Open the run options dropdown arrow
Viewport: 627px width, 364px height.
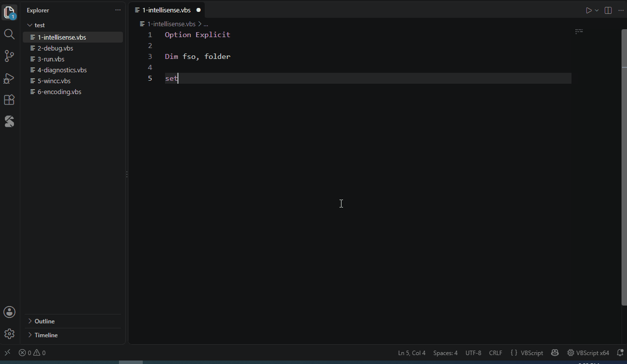tap(597, 10)
